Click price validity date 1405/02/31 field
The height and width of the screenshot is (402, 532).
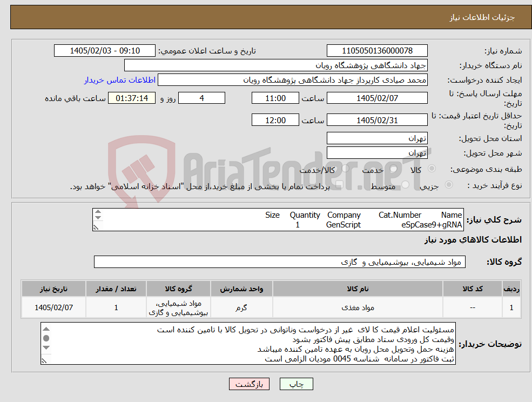coord(377,120)
